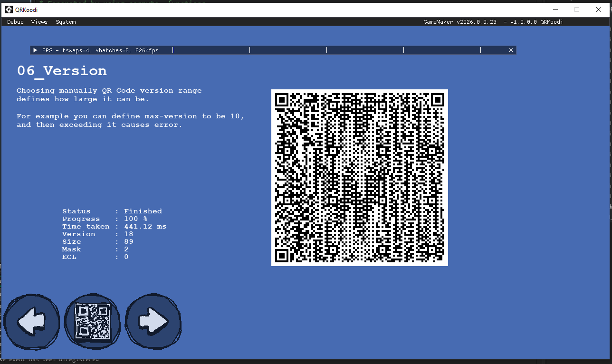Image resolution: width=612 pixels, height=364 pixels.
Task: Click the GameMaker v2026.0.0.23 version text
Action: click(x=460, y=22)
